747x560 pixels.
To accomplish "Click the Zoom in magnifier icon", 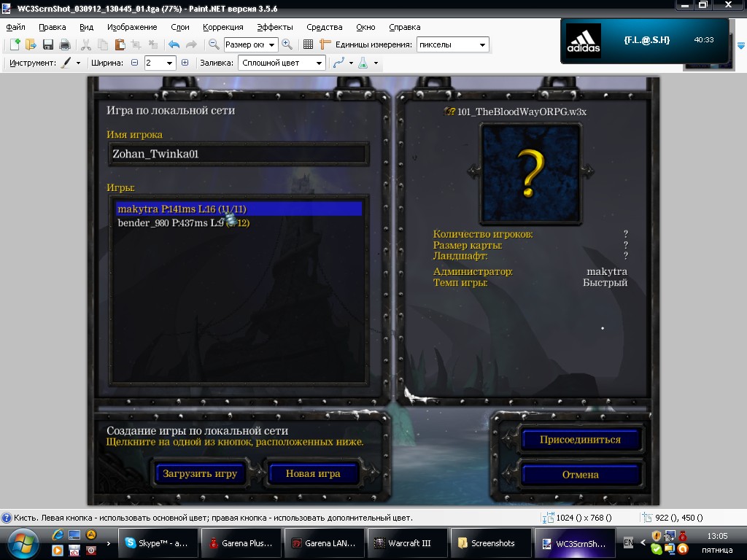I will (287, 44).
